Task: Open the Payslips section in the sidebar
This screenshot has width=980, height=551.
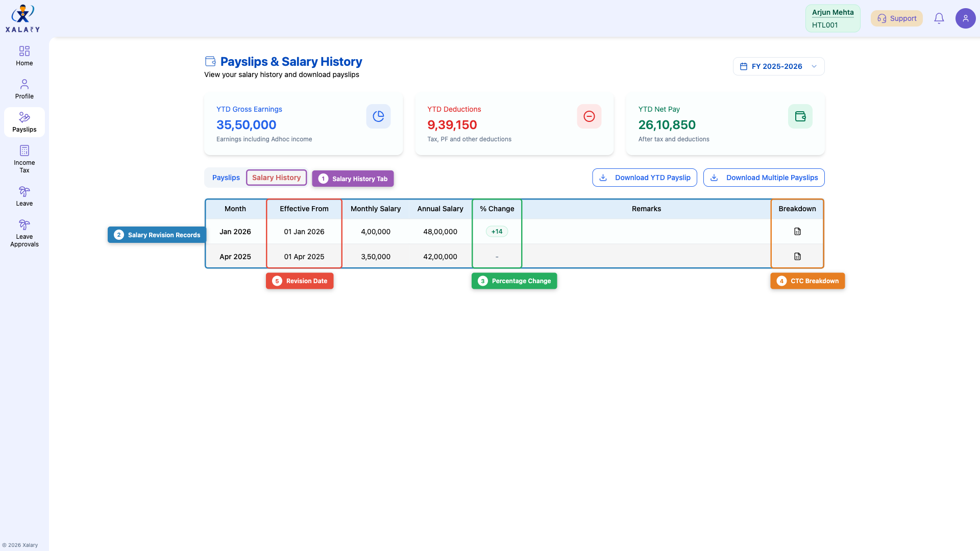Action: 24,122
